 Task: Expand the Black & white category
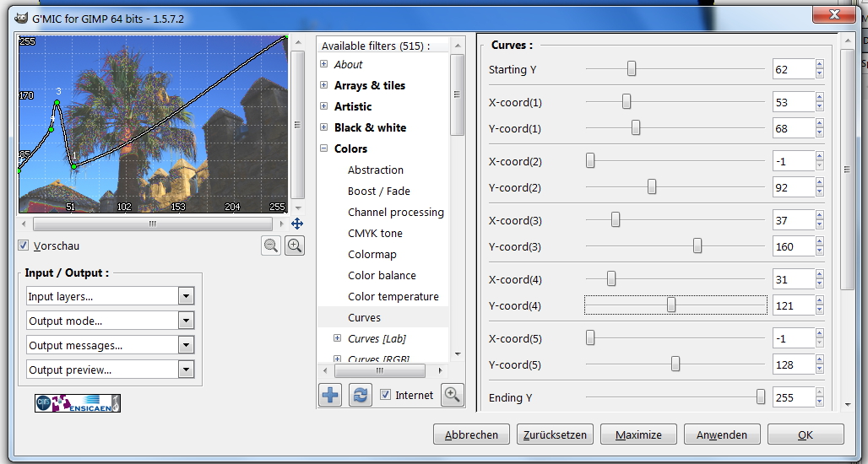click(x=324, y=127)
